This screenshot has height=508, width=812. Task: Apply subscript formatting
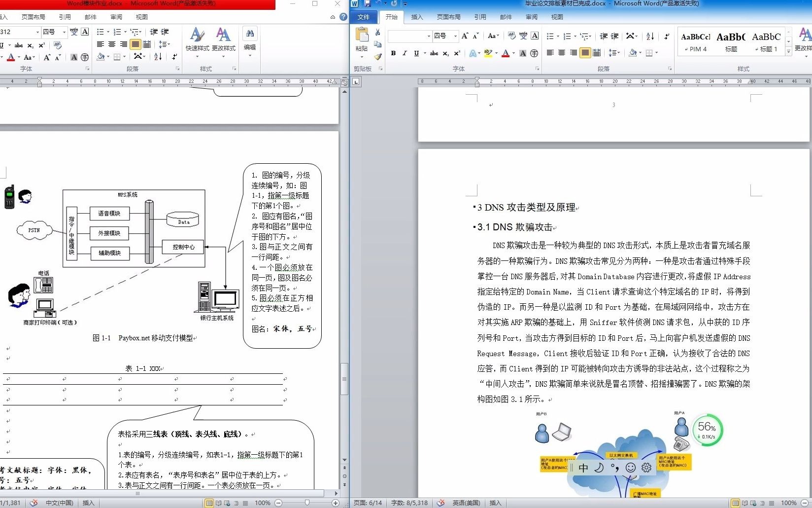(446, 53)
